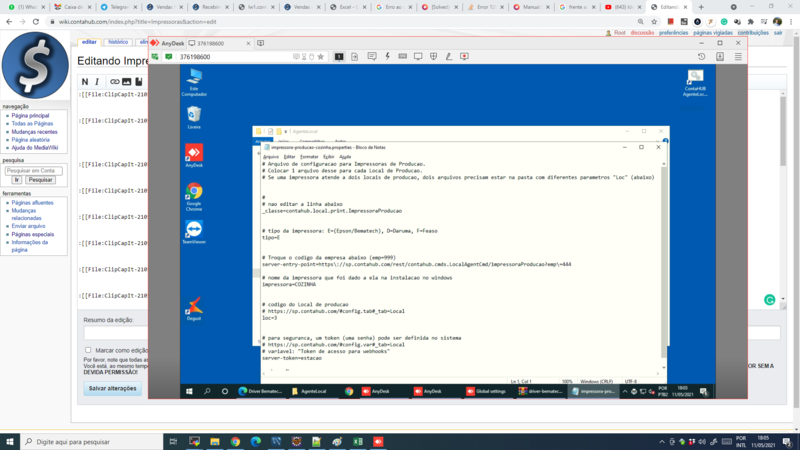Open AnyDesk display settings monitor icon
Viewport: 800px width, 450px height.
pos(418,57)
